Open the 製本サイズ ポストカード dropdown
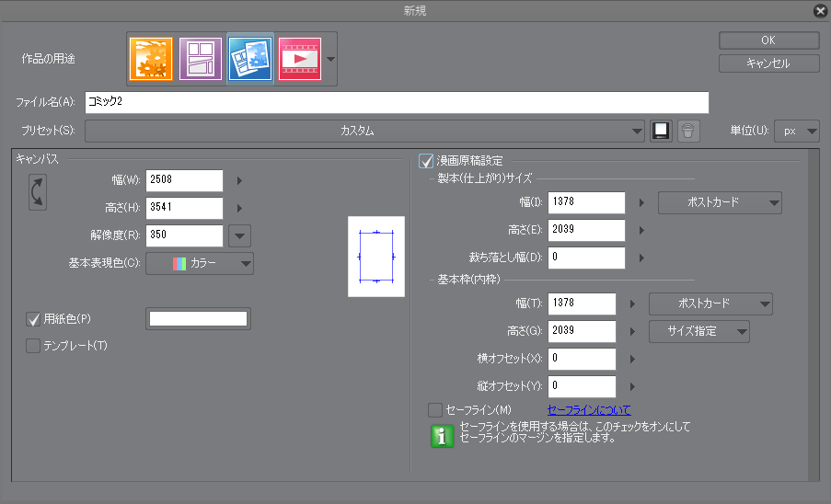831x504 pixels. [720, 202]
